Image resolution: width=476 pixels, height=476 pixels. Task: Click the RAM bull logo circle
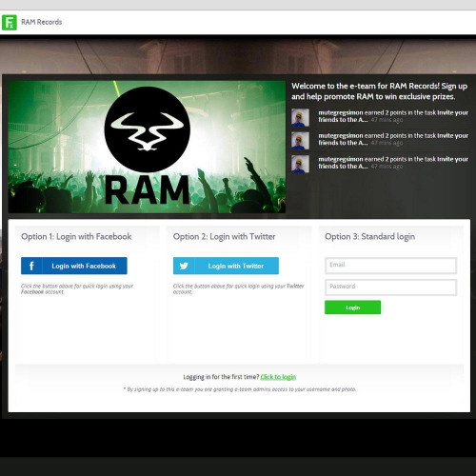point(147,129)
